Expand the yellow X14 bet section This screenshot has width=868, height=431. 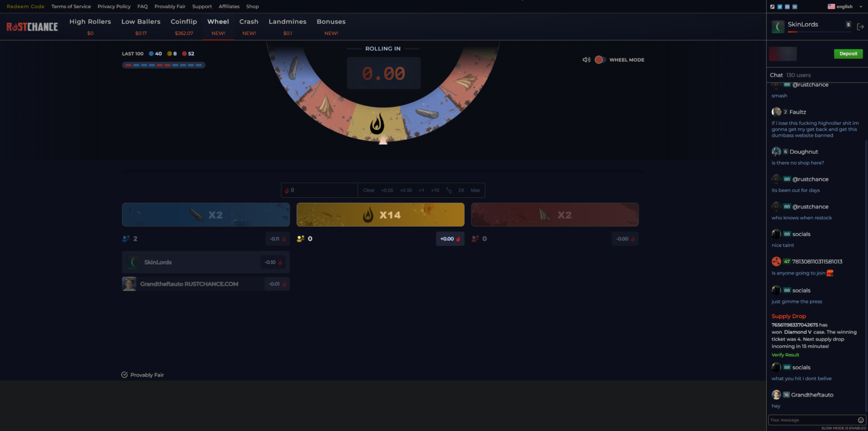380,214
